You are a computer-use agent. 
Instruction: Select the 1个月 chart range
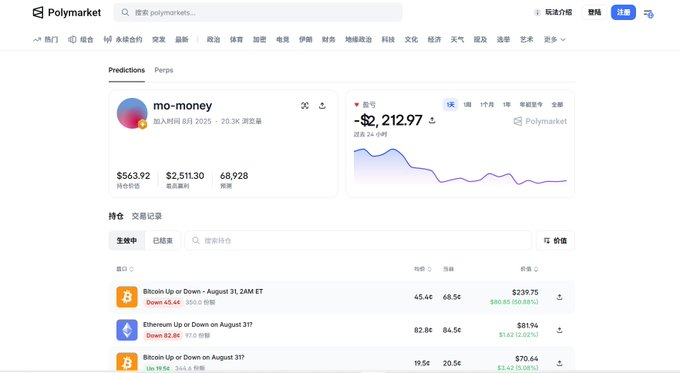[487, 105]
